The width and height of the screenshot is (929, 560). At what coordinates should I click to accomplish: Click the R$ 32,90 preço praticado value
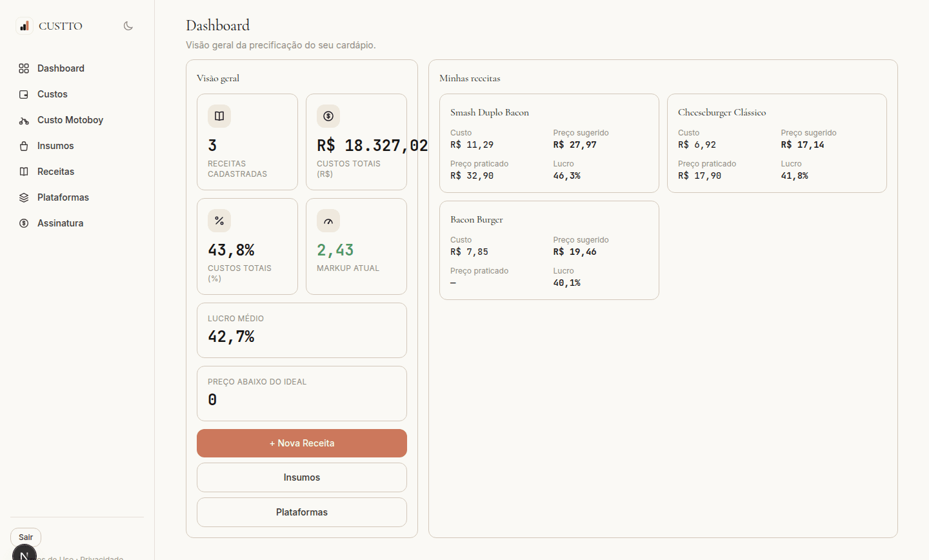tap(472, 175)
